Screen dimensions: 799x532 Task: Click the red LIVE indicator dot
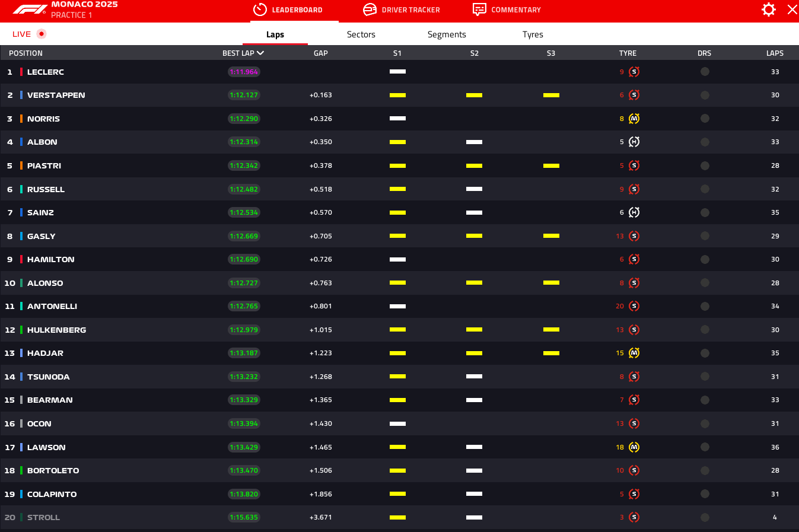point(41,34)
